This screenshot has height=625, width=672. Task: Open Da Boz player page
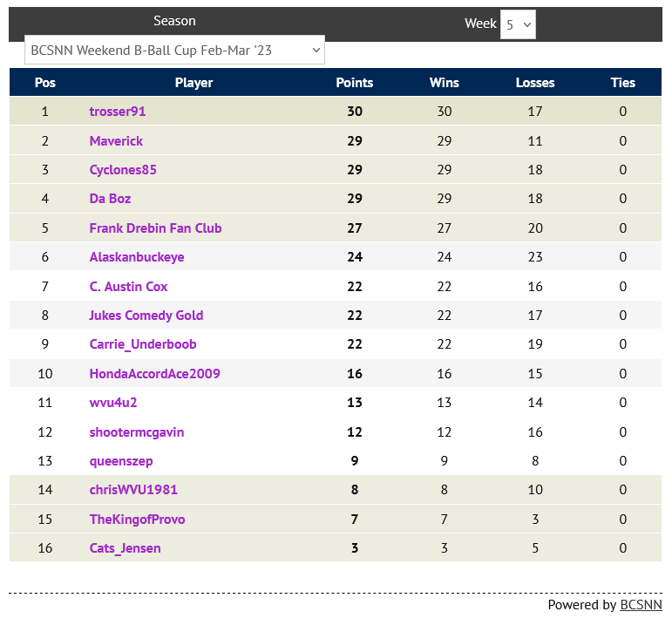coord(110,199)
